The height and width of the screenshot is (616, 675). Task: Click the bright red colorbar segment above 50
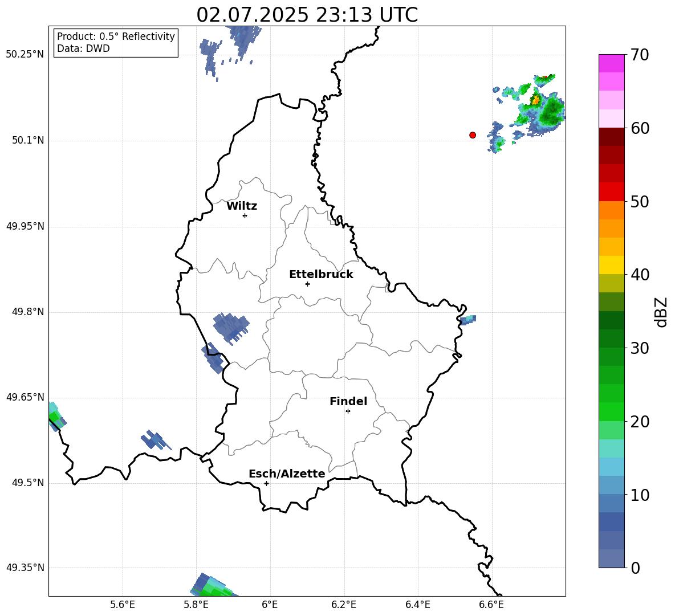611,192
